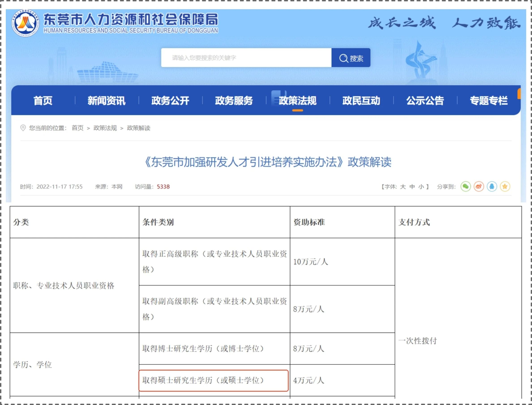Set font size to 中 (medium)
The image size is (532, 405).
(412, 187)
